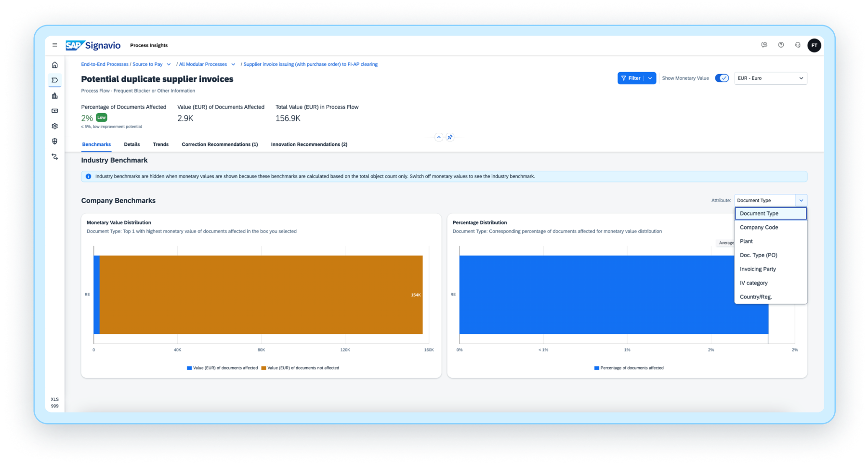Open the FT user avatar menu
868x465 pixels.
tap(814, 45)
